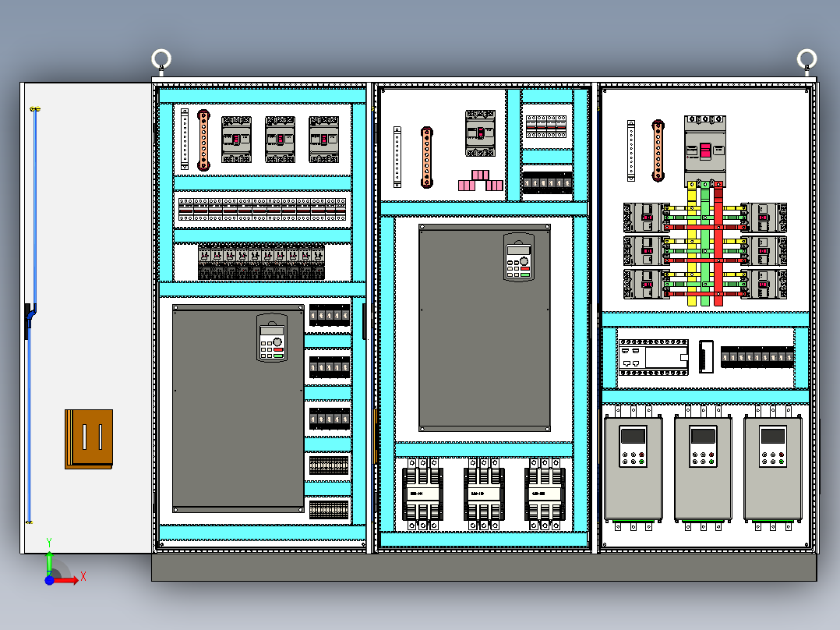Click the keypad on the middle compartment inverter
840x630 pixels.
519,257
